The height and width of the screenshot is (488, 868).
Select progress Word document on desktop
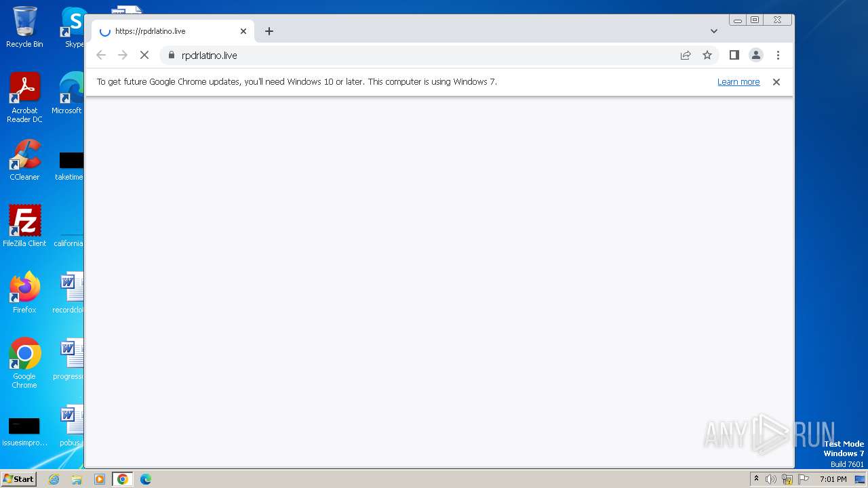click(68, 359)
